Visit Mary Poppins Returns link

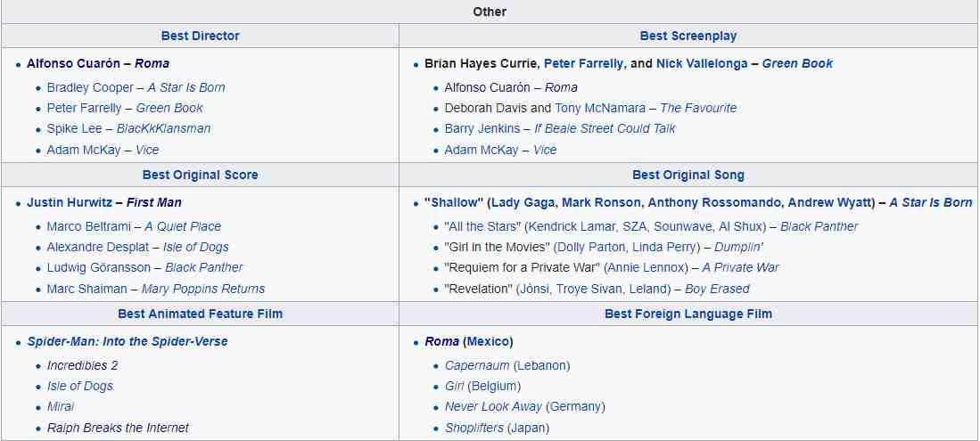(x=203, y=289)
